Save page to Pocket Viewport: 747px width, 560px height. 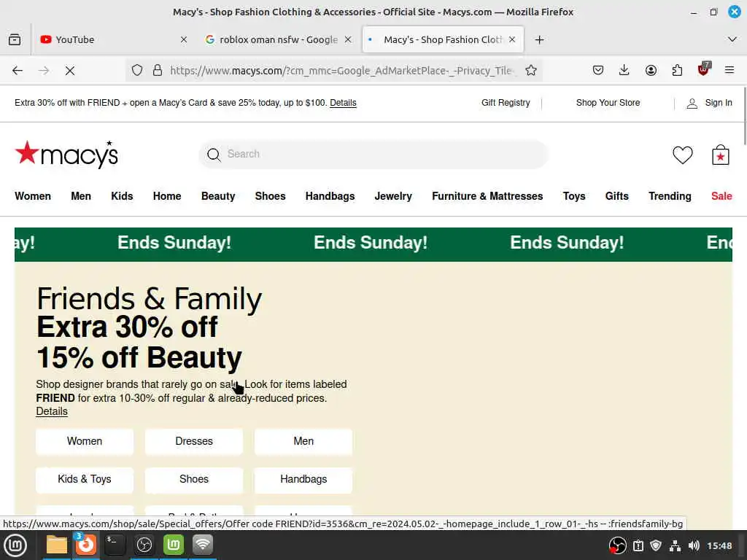point(598,71)
